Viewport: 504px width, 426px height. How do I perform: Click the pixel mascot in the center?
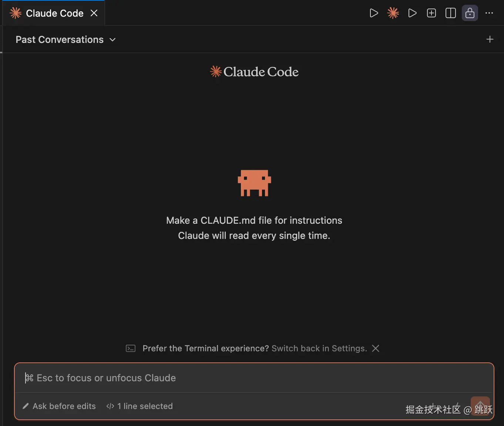coord(254,183)
